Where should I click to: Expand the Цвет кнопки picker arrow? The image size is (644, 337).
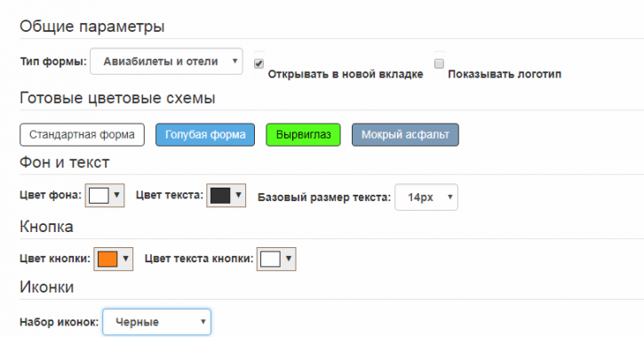[x=125, y=259]
